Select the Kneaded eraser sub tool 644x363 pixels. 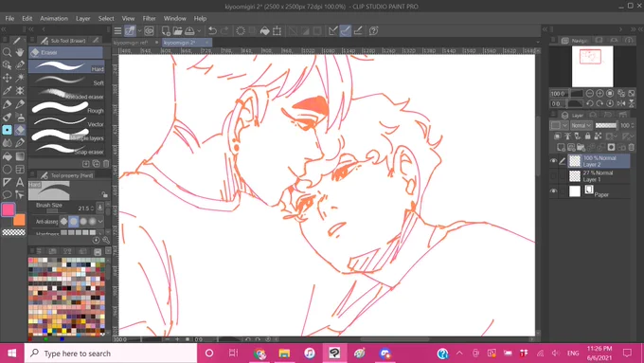pos(67,94)
